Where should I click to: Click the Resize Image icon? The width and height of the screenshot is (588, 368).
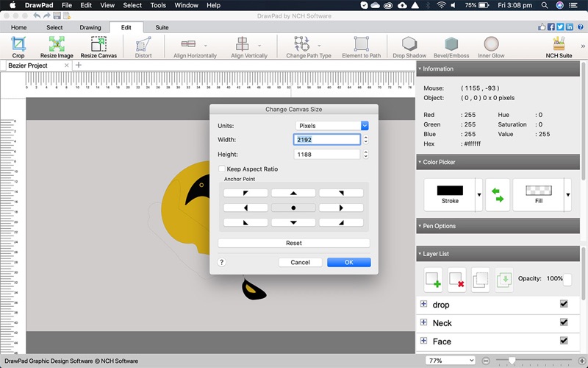click(x=57, y=46)
